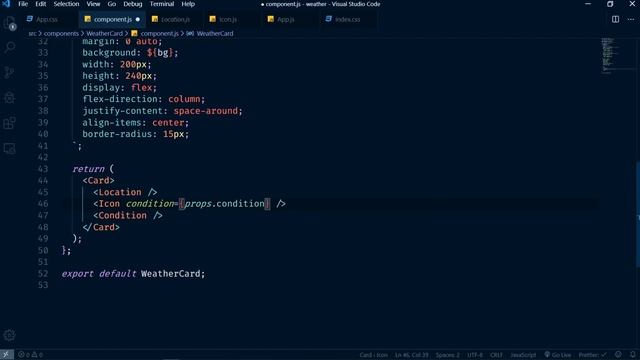The width and height of the screenshot is (640, 360).
Task: Click the vertical editor scrollbar
Action: (638, 214)
